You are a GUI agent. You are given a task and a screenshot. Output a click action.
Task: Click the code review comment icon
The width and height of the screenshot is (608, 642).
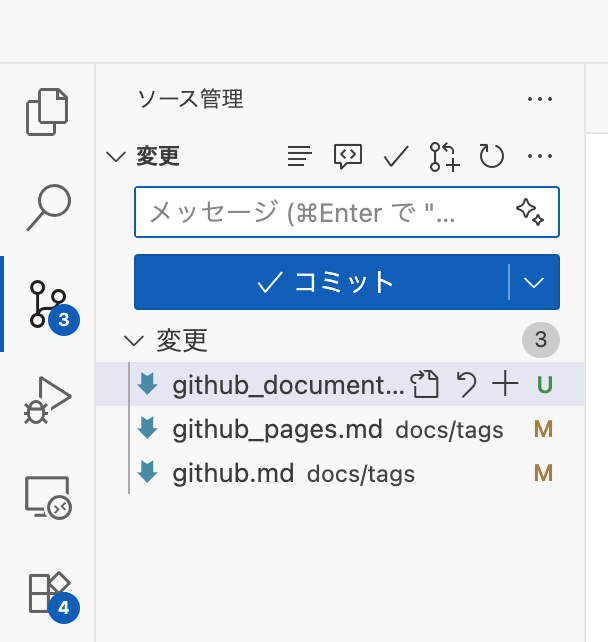[348, 156]
